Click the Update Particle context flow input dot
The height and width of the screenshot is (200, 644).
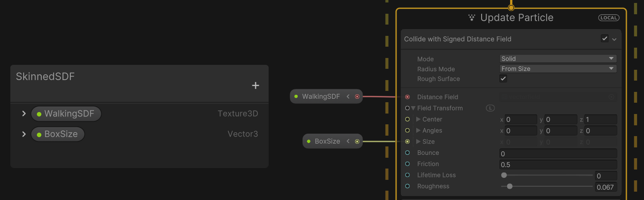click(511, 7)
